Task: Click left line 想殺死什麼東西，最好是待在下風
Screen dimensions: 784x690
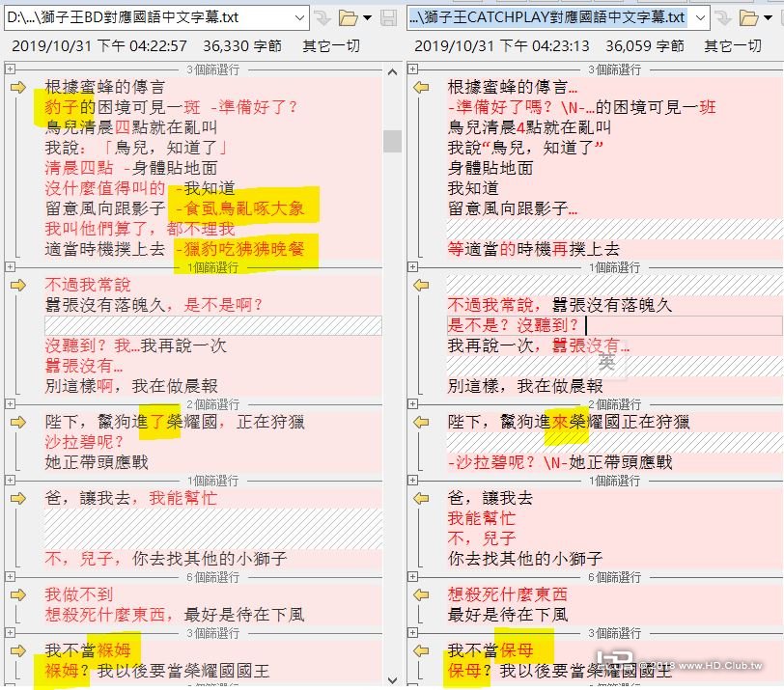Action: click(x=175, y=615)
